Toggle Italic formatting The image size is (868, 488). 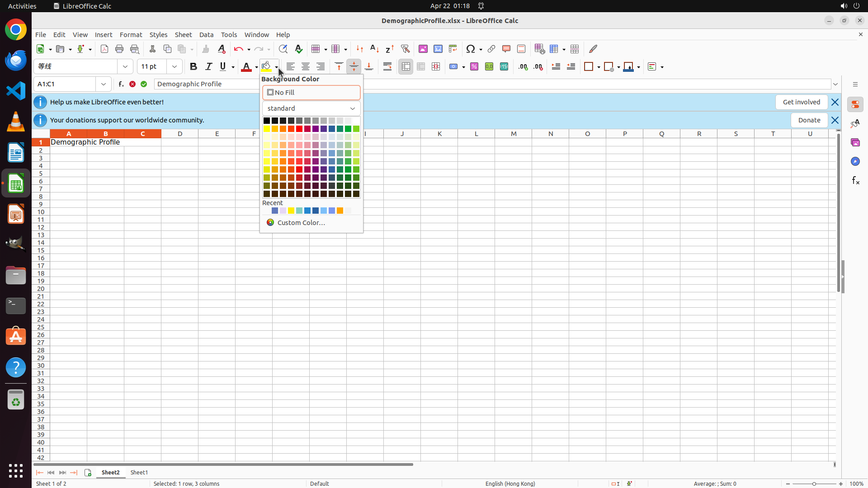click(x=208, y=67)
